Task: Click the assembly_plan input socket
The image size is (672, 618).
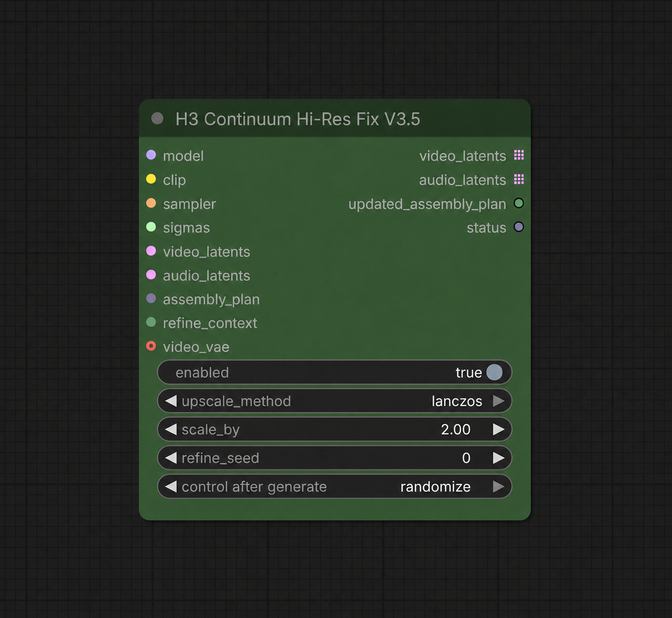Action: (151, 298)
